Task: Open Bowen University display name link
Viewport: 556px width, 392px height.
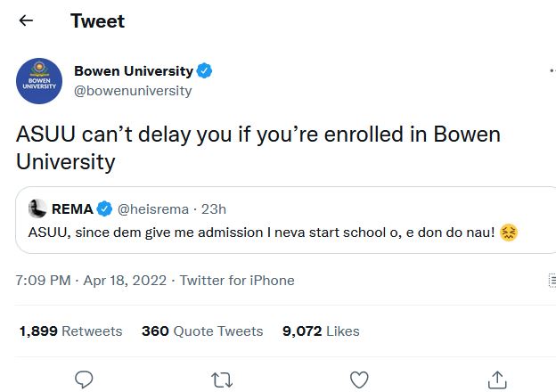Action: tap(133, 71)
